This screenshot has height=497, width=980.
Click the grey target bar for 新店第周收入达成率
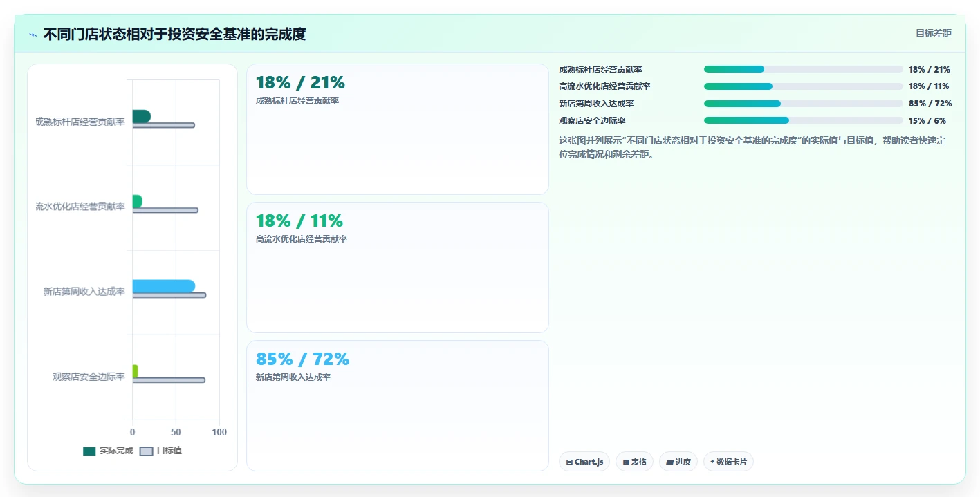click(x=169, y=295)
